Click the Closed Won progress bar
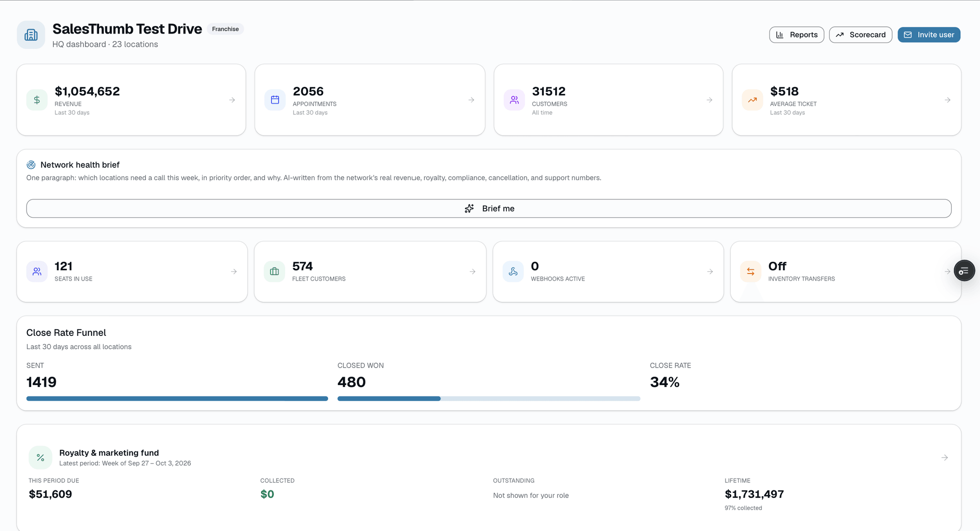Viewport: 980px width, 531px height. (489, 399)
